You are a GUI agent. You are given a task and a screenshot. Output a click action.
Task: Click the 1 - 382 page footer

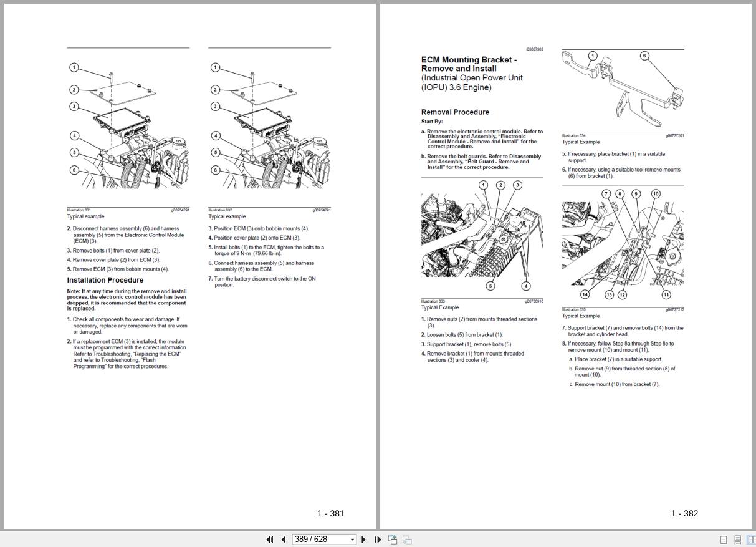click(x=684, y=513)
